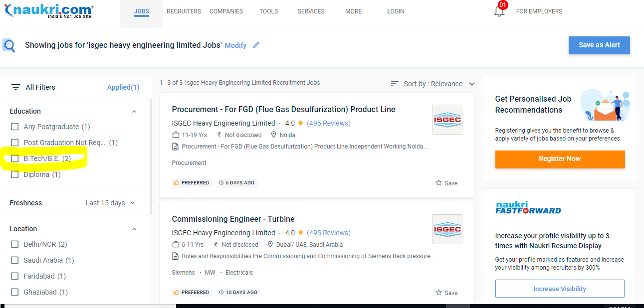This screenshot has height=308, width=644.
Task: Click ISGEC company name on Commissioning Engineer job
Action: (x=223, y=233)
